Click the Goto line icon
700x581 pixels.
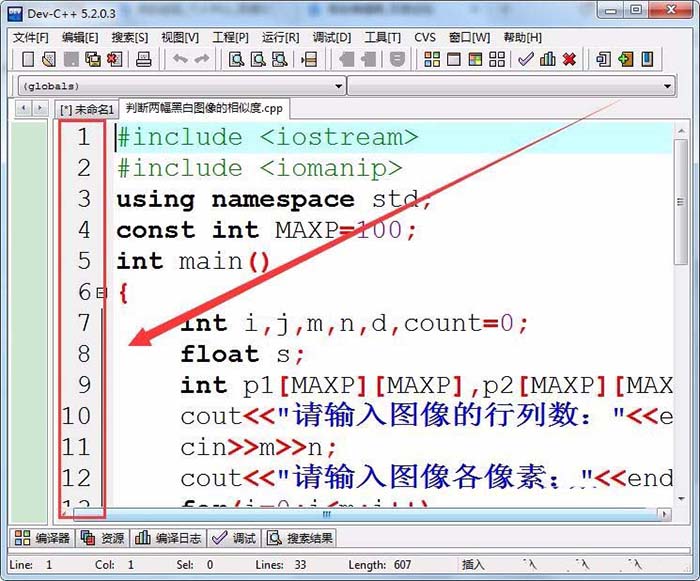point(309,59)
